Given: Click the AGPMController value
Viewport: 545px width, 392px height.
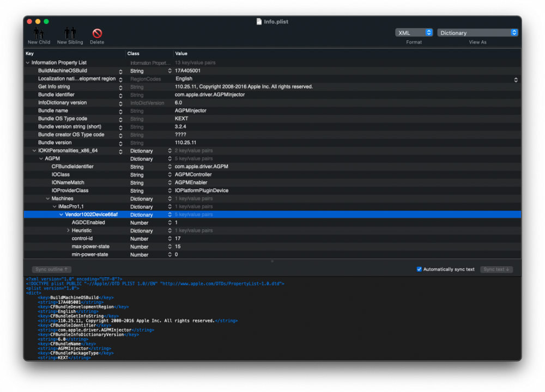Looking at the screenshot, I should [x=193, y=175].
